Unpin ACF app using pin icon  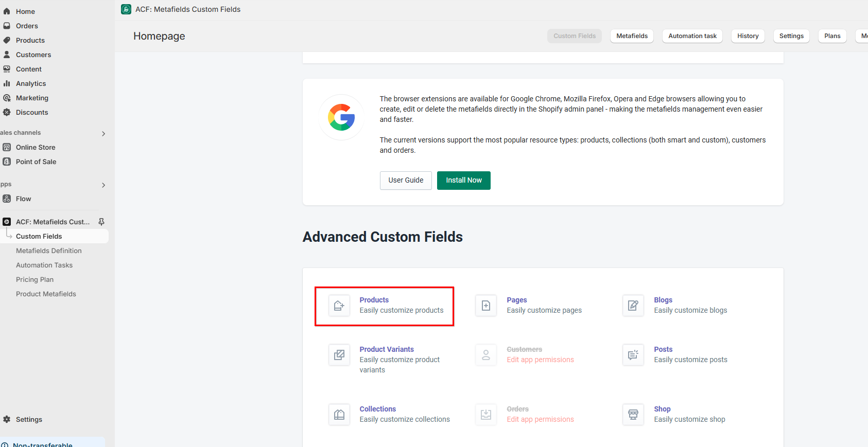pos(101,222)
